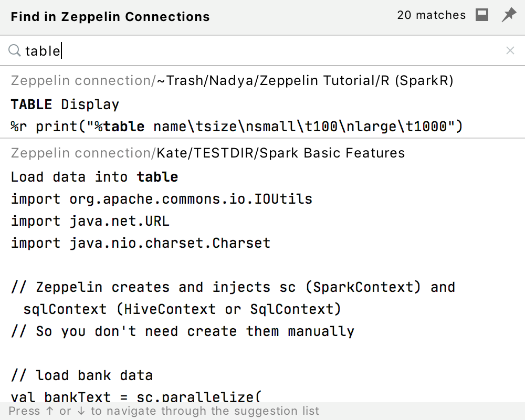525x420 pixels.
Task: Clear the search query with the x icon
Action: (510, 50)
